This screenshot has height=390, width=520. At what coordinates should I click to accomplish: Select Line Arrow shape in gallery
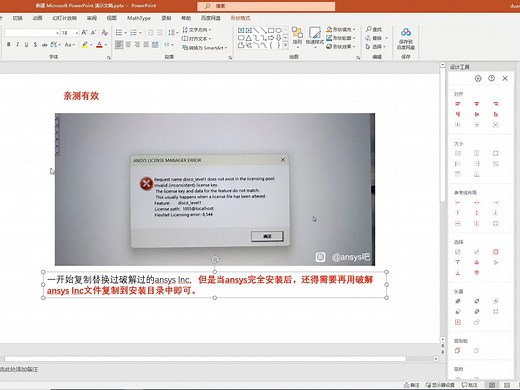point(263,30)
